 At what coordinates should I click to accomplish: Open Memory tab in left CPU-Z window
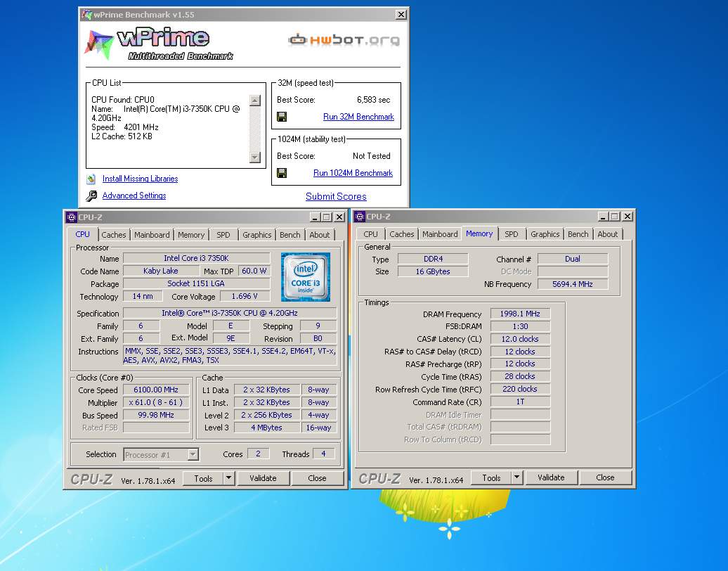coord(191,235)
